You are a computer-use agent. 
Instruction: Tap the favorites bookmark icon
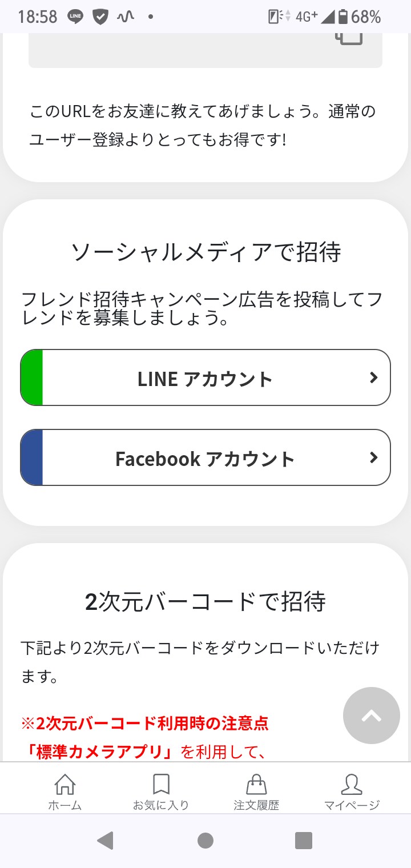point(161,784)
